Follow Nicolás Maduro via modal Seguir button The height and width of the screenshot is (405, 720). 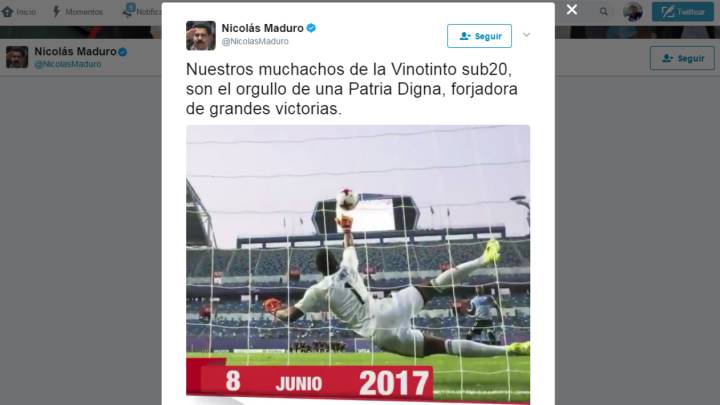(479, 36)
